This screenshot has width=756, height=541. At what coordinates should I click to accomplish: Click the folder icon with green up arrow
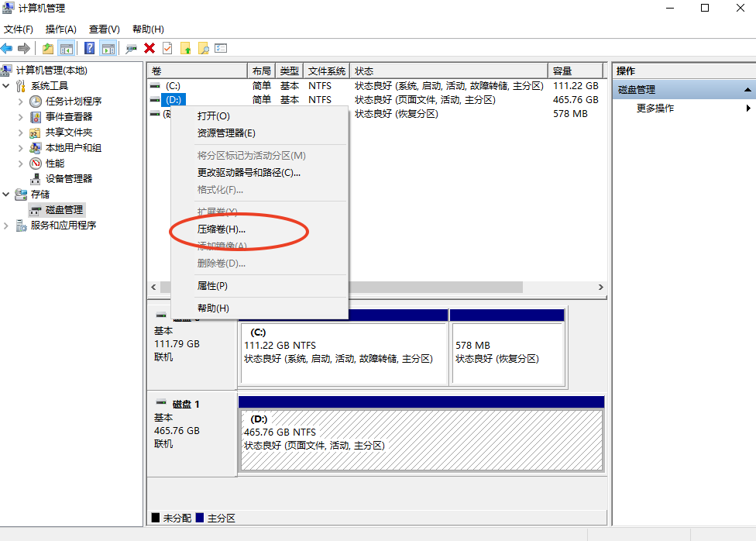pos(185,48)
